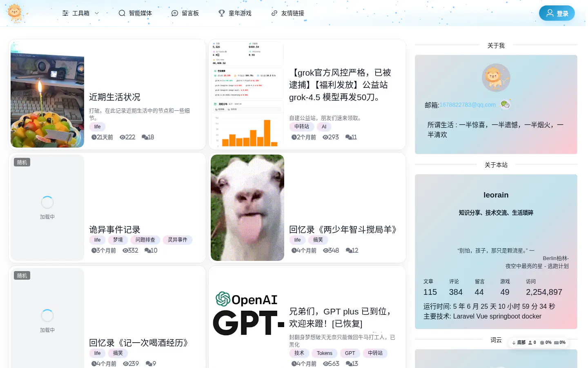
Task: Select the AI tag on the grok post
Action: [x=324, y=127]
